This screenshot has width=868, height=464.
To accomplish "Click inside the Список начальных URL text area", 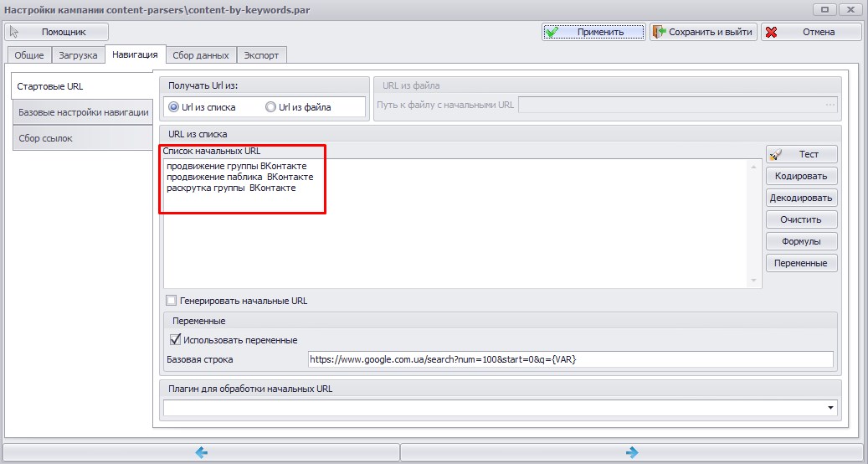I will 462,223.
